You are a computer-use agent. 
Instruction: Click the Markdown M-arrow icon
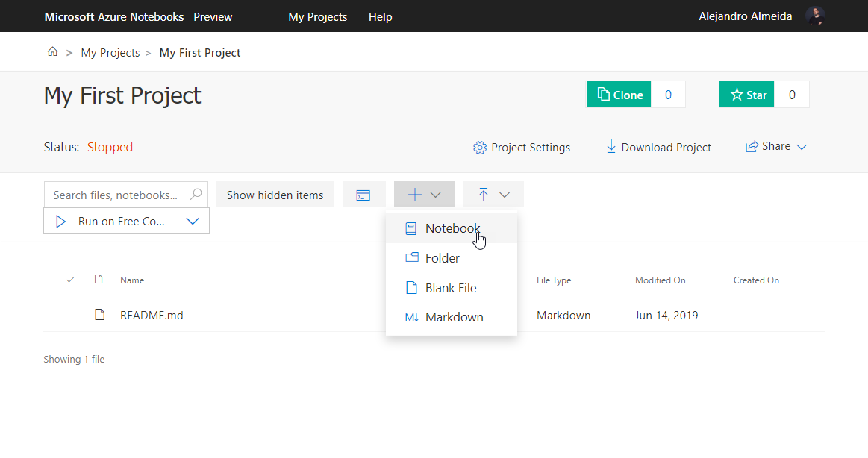point(412,318)
